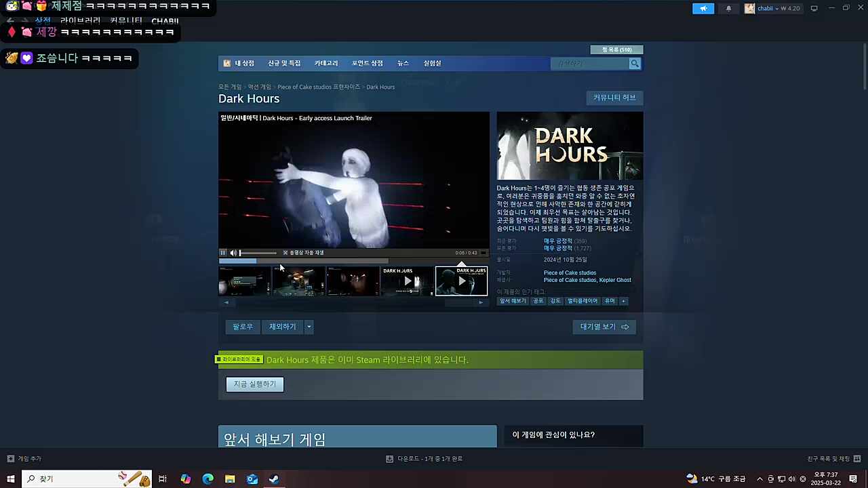Expand the 제외하기 dropdown arrow
868x488 pixels.
309,327
